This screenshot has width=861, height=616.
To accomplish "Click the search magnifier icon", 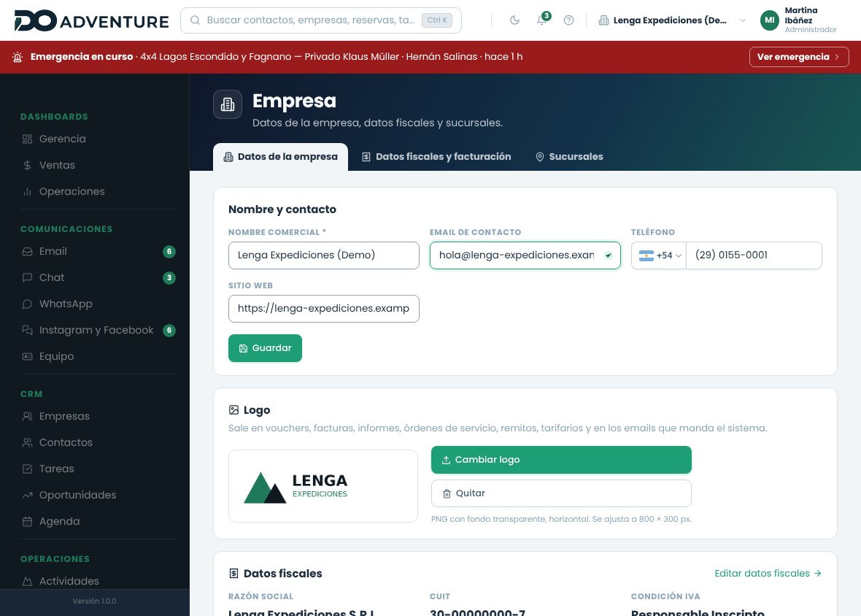I will [x=195, y=20].
